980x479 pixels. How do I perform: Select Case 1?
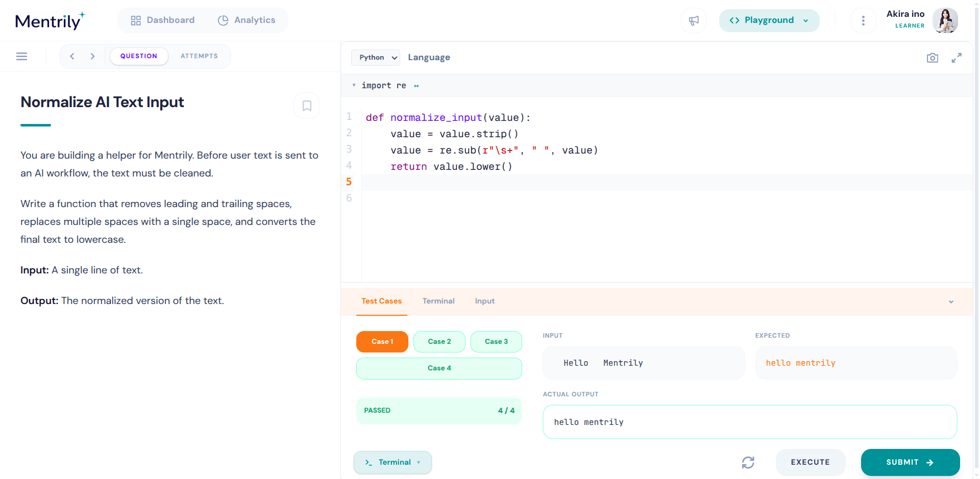tap(382, 342)
